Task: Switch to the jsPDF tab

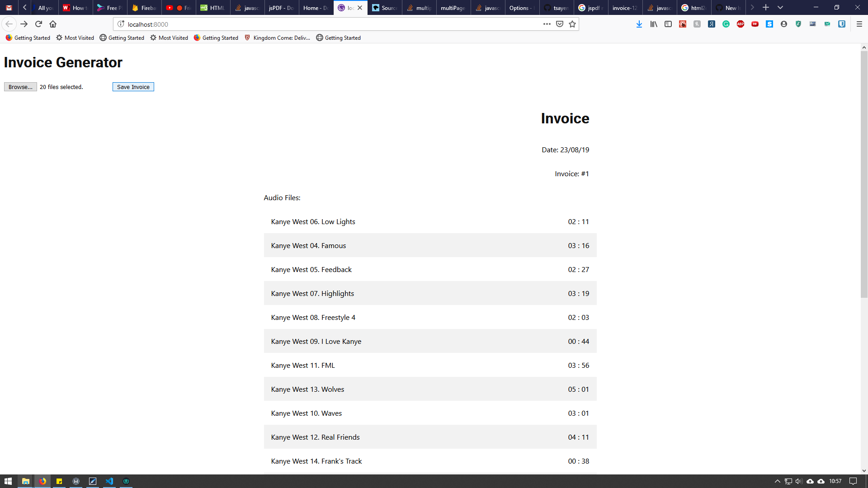Action: tap(281, 8)
